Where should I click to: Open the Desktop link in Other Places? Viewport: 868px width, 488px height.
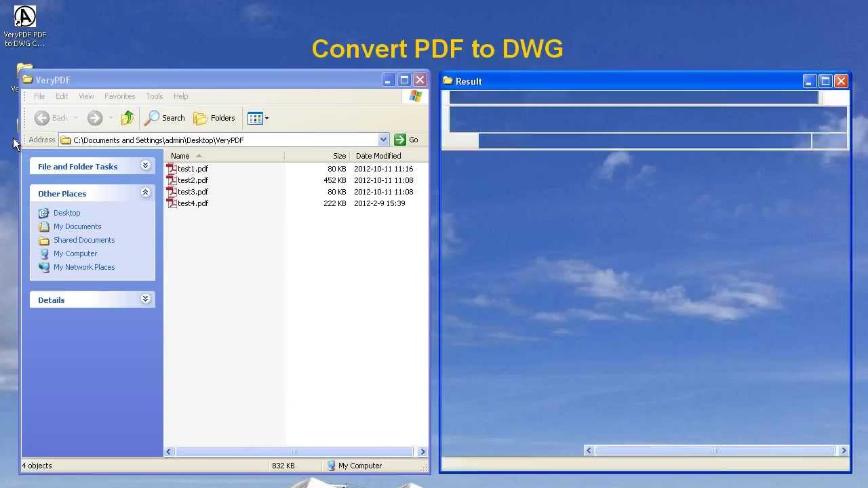click(67, 213)
